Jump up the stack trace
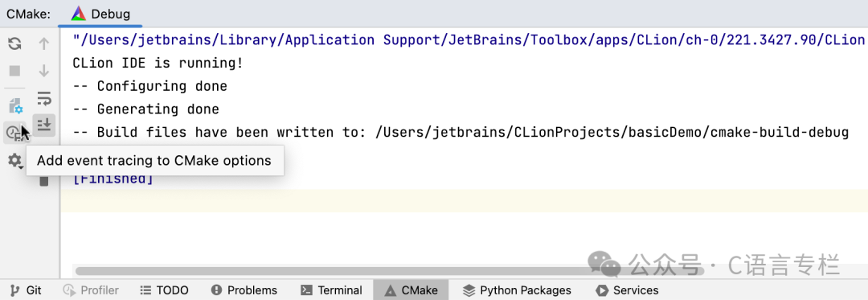 pos(43,43)
